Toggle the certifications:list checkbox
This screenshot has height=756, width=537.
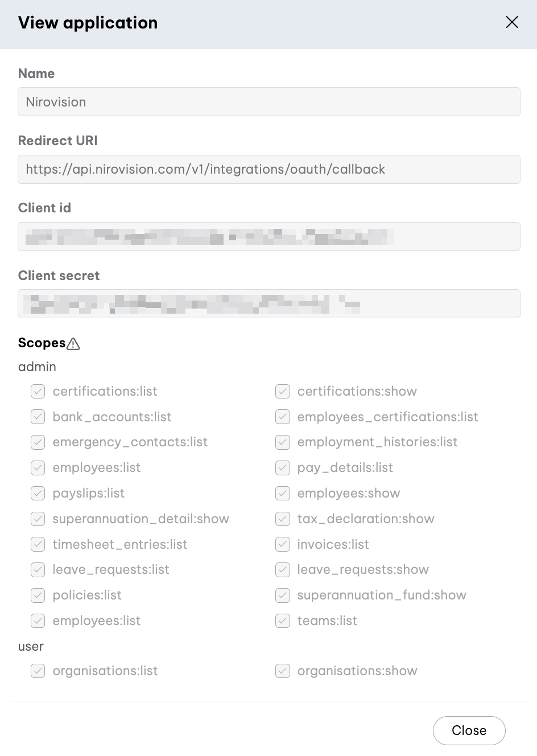tap(38, 391)
